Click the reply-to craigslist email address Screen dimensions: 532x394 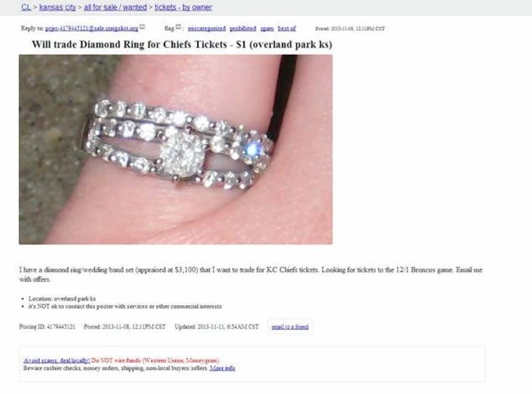pyautogui.click(x=91, y=29)
